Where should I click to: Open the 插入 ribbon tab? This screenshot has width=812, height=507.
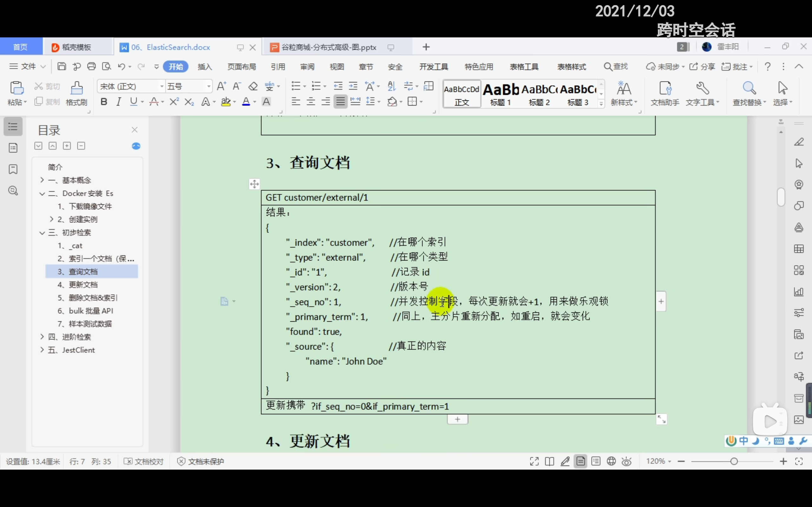point(205,67)
